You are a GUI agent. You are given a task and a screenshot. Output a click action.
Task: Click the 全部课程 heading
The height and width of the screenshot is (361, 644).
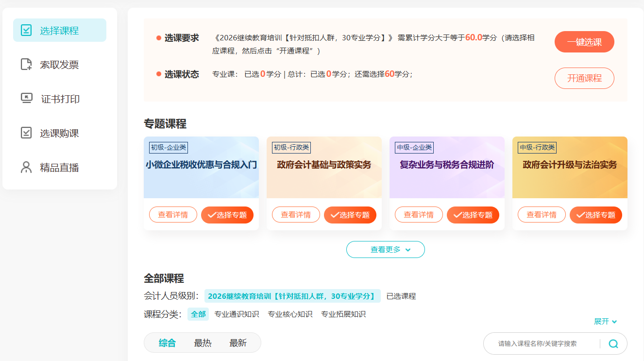coord(164,278)
